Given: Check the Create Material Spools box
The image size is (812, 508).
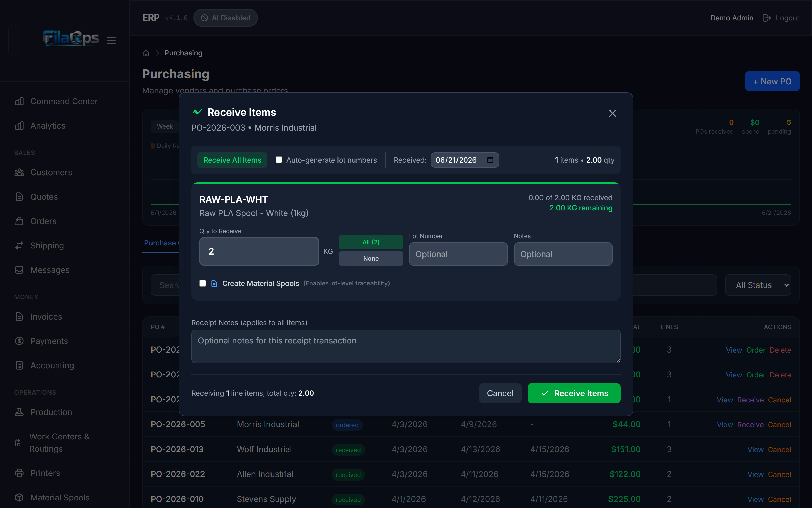Looking at the screenshot, I should coord(203,283).
